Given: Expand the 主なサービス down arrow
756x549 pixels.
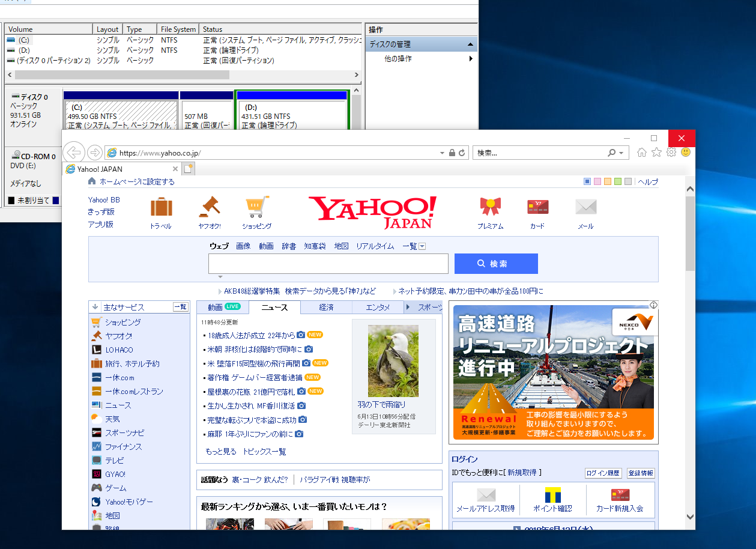Looking at the screenshot, I should click(x=95, y=307).
